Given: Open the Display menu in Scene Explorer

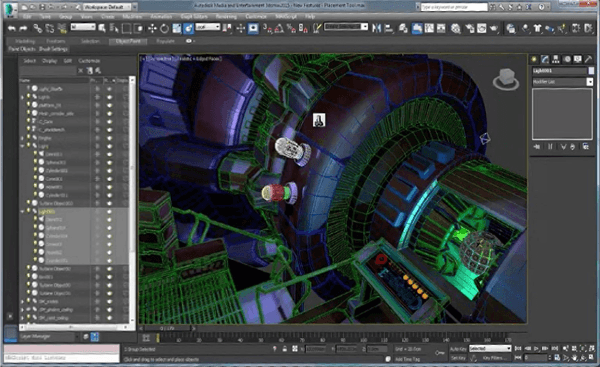Looking at the screenshot, I should (x=49, y=61).
